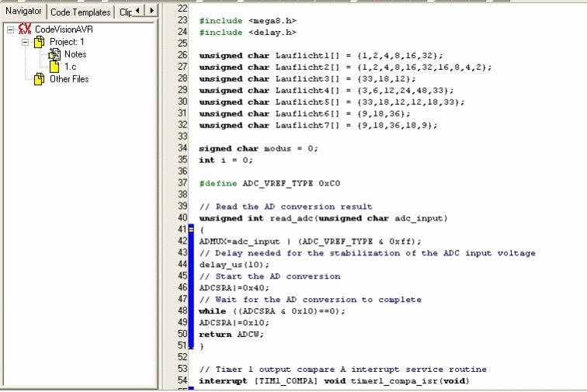The image size is (587, 392).
Task: Select the Other Files folder icon
Action: [x=39, y=79]
